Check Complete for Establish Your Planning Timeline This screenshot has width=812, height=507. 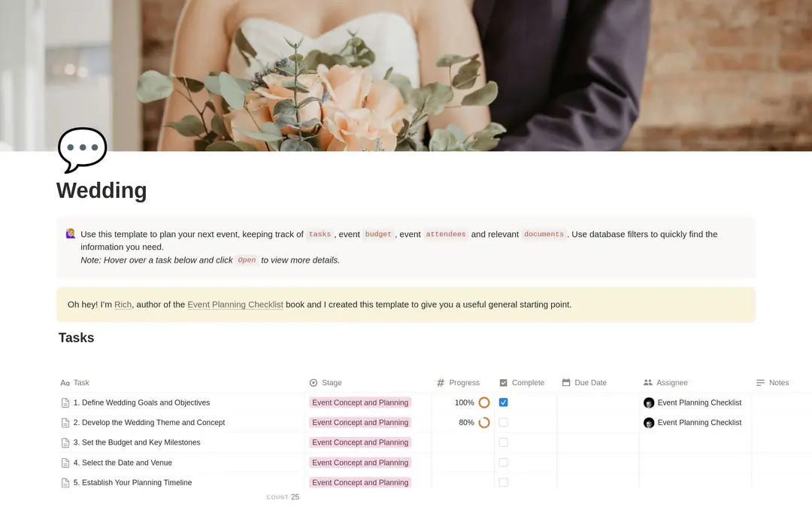click(503, 483)
